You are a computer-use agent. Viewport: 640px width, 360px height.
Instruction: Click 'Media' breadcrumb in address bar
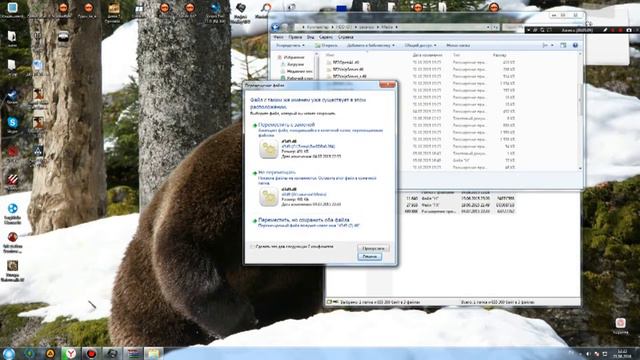point(387,27)
